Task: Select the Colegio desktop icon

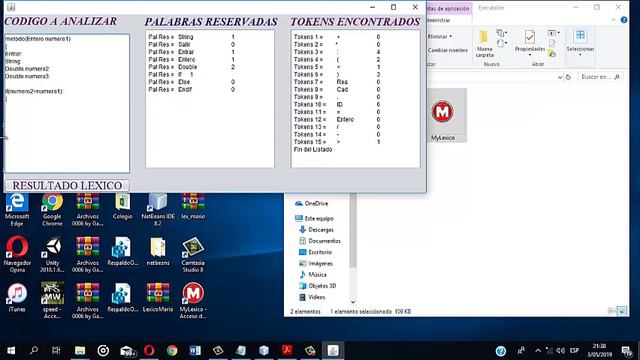Action: pos(122,207)
